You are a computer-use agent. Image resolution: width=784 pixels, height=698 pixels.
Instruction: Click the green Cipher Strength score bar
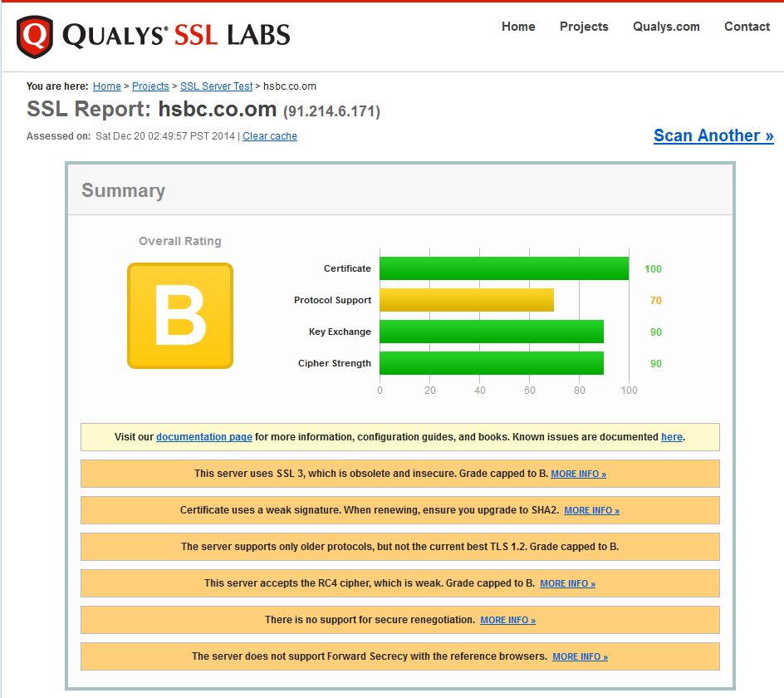click(492, 363)
